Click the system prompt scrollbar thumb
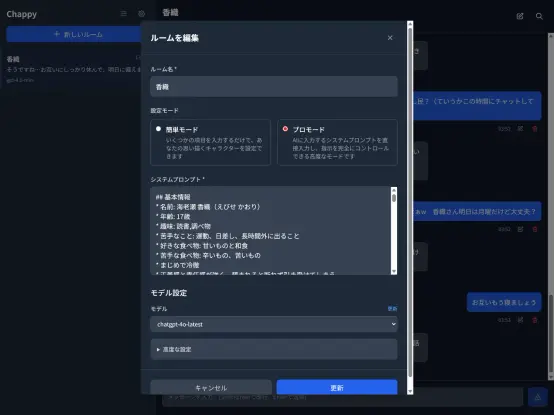554x415 pixels. (x=394, y=198)
